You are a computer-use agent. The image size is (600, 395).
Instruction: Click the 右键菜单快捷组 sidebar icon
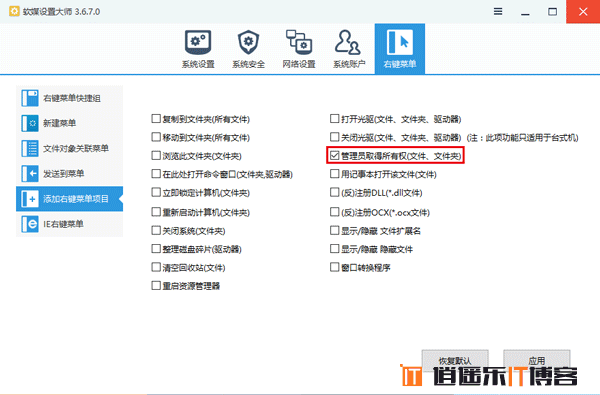click(30, 98)
